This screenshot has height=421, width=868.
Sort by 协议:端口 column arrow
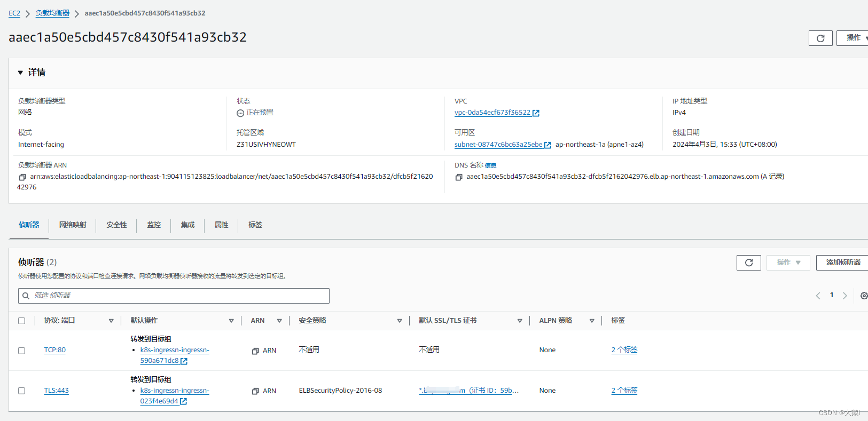[111, 321]
